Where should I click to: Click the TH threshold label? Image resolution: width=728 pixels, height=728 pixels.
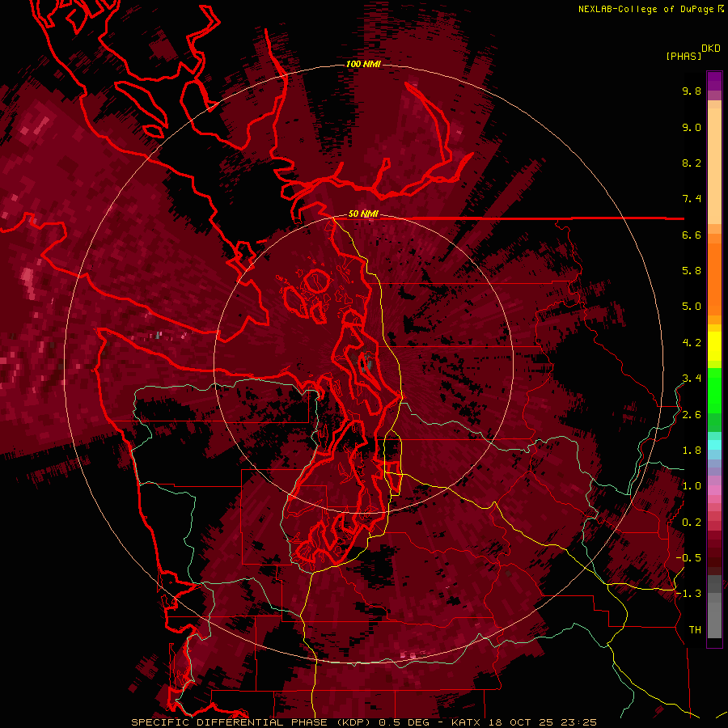click(x=695, y=630)
